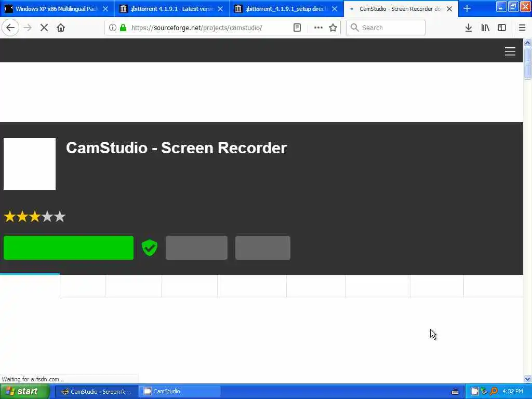532x399 pixels.
Task: Click the keyboard icon in taskbar
Action: pos(455,392)
